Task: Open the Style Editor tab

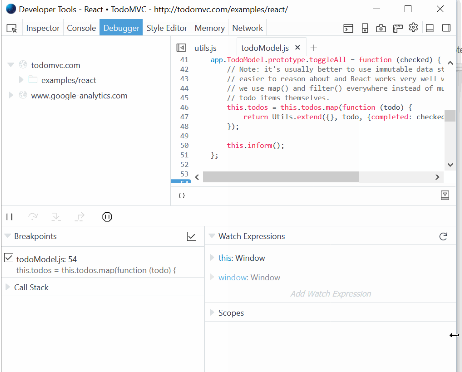Action: pos(166,28)
